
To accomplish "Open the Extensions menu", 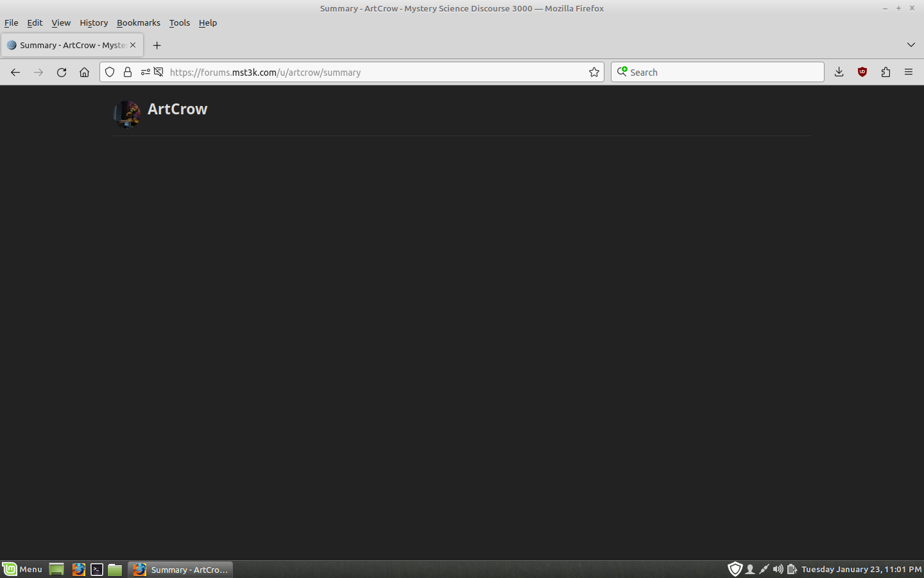I will click(886, 72).
